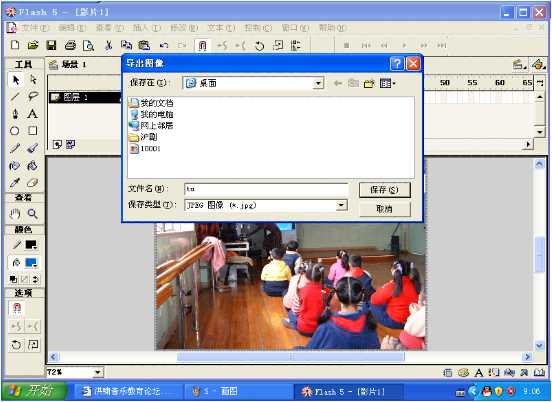Viewport: 552px width, 402px height.
Task: Select the Zoom magnifier tool
Action: pyautogui.click(x=32, y=213)
